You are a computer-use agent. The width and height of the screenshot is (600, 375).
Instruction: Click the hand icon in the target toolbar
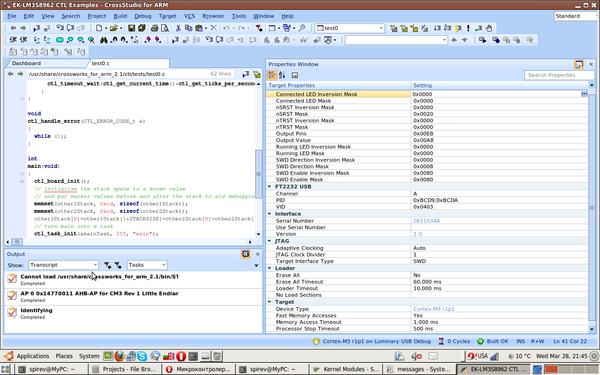point(489,28)
